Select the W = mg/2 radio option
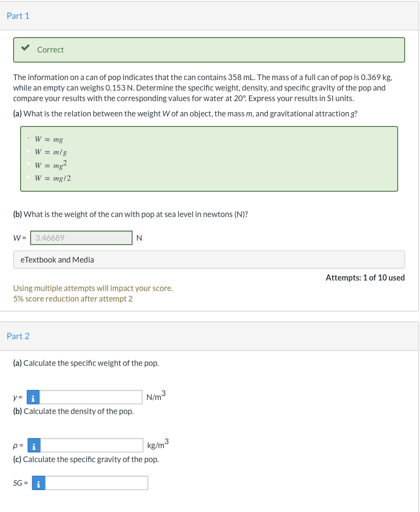This screenshot has height=512, width=420. 28,177
